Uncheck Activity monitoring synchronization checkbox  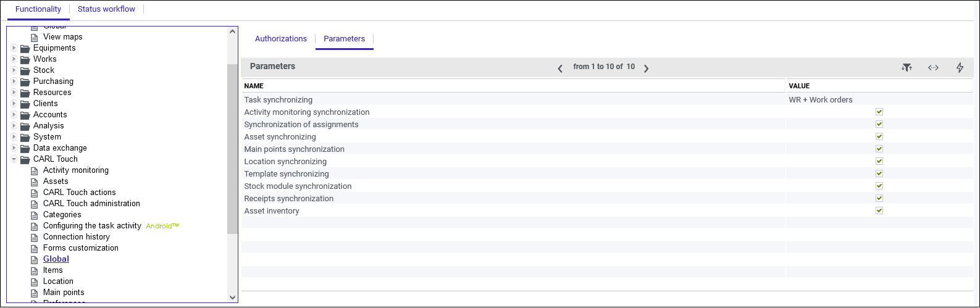click(879, 112)
